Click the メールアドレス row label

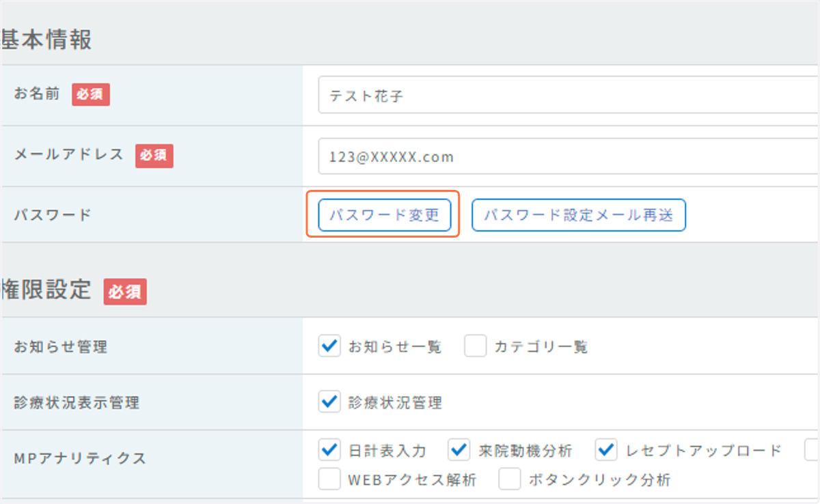(x=69, y=154)
